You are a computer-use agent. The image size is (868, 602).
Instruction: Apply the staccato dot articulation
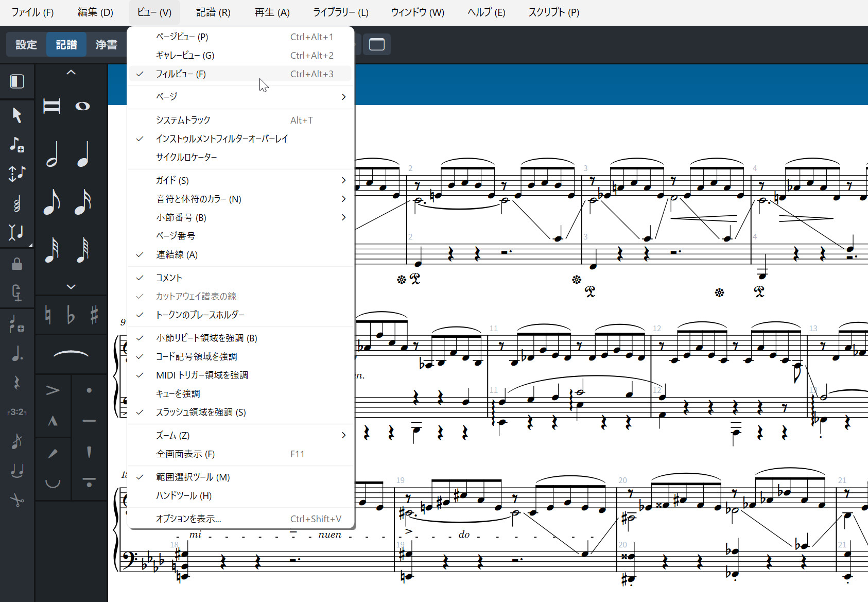tap(89, 390)
